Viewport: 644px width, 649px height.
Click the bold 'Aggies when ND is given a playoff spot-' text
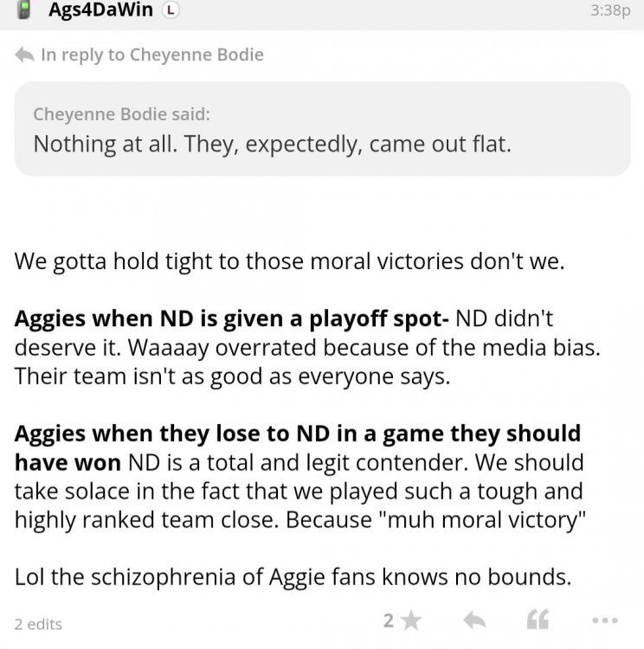231,318
